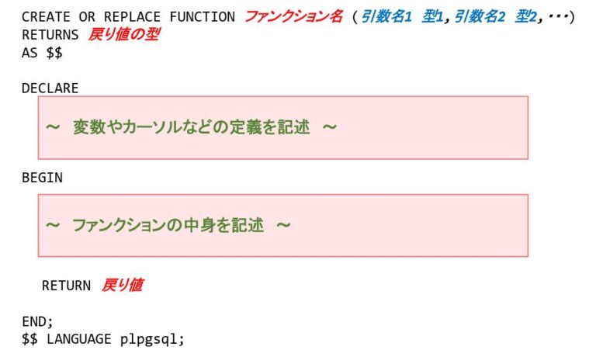Click the RETURN keyword near the bottom
The height and width of the screenshot is (364, 596).
66,286
